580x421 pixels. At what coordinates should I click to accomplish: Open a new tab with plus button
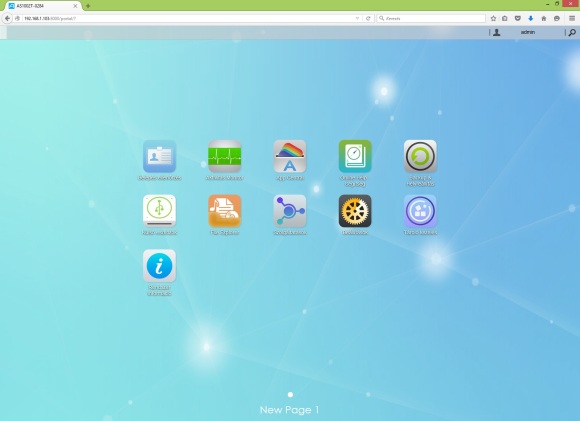[x=88, y=6]
